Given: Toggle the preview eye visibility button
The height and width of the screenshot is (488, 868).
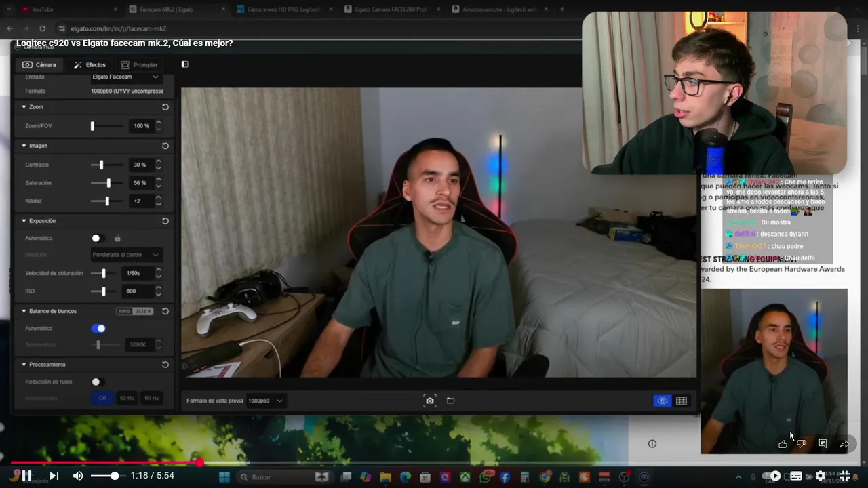Looking at the screenshot, I should [663, 401].
